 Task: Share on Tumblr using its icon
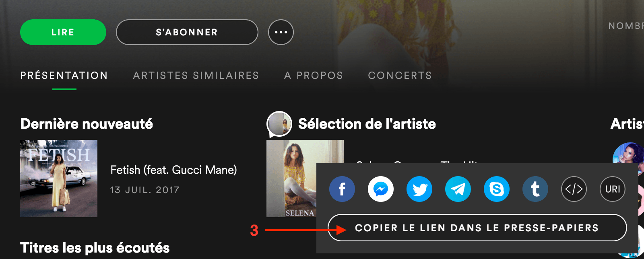pos(535,189)
